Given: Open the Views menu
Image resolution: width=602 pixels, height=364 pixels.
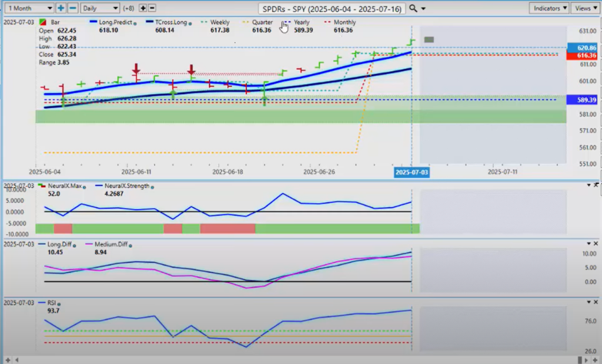Looking at the screenshot, I should click(586, 8).
